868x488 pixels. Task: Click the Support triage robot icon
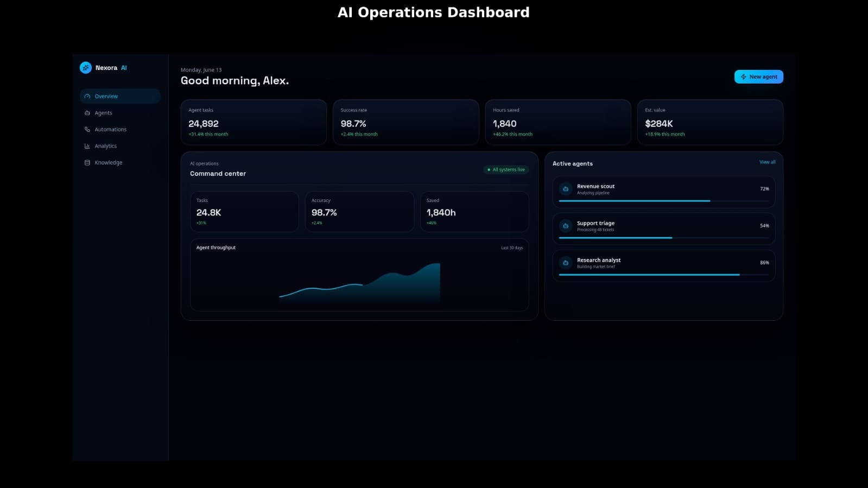point(566,226)
